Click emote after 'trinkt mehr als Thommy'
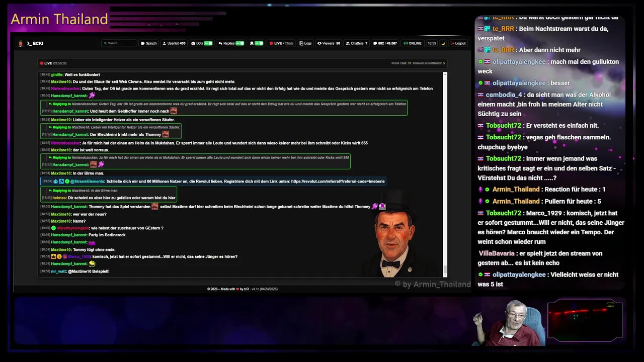This screenshot has height=362, width=644. [166, 134]
